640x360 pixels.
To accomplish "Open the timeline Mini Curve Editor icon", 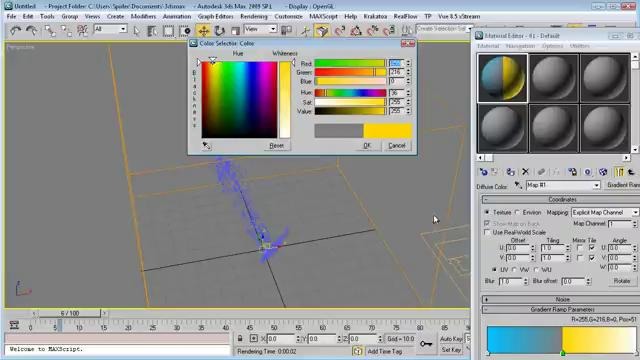I will click(14, 325).
